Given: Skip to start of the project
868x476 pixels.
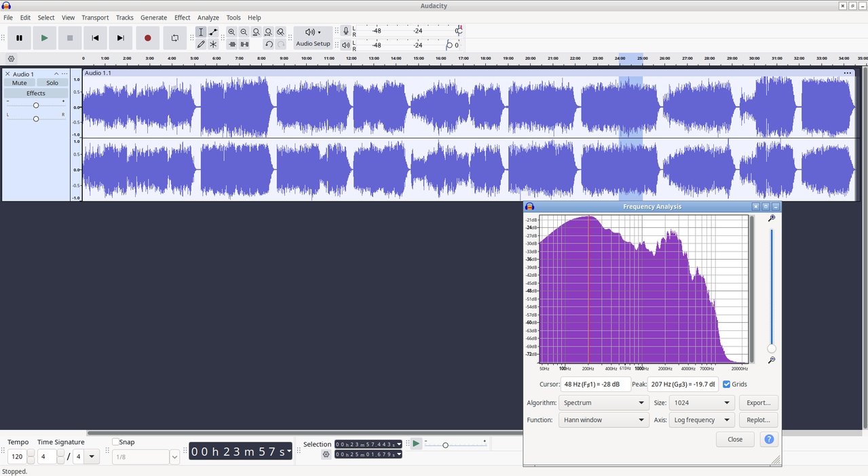Looking at the screenshot, I should tap(95, 38).
